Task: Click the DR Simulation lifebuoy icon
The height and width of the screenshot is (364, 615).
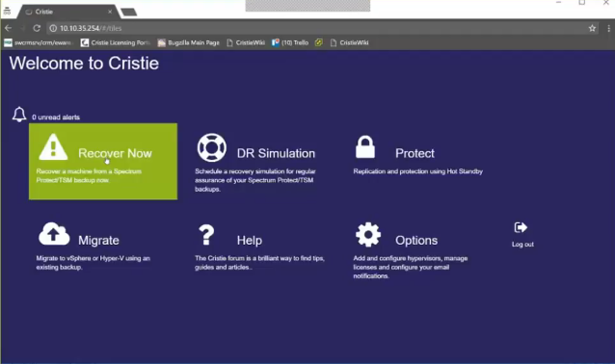Action: point(212,147)
